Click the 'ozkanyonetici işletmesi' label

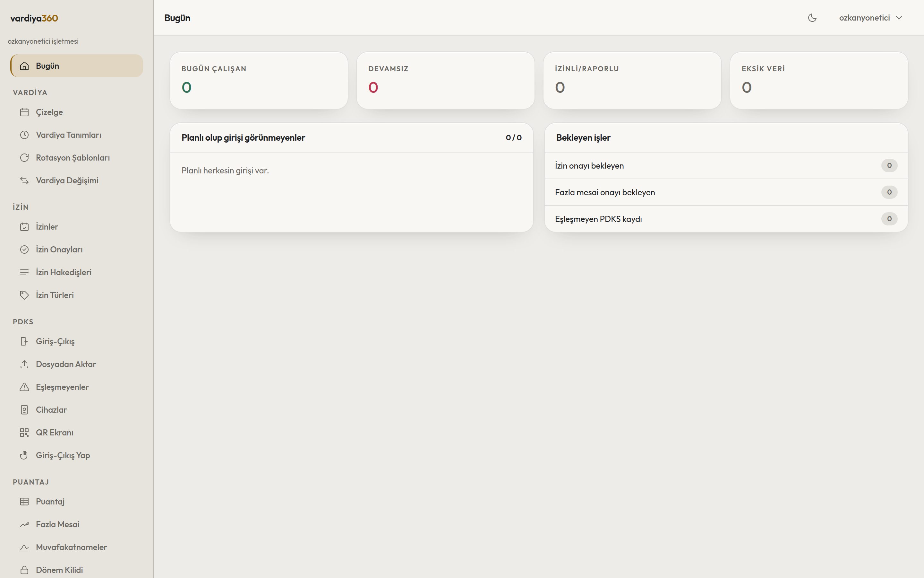[43, 41]
